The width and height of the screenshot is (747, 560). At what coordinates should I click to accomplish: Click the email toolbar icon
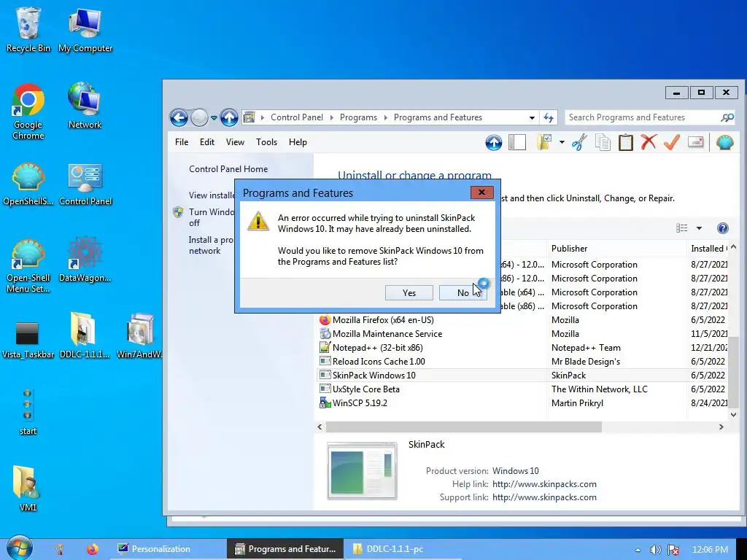click(x=695, y=142)
